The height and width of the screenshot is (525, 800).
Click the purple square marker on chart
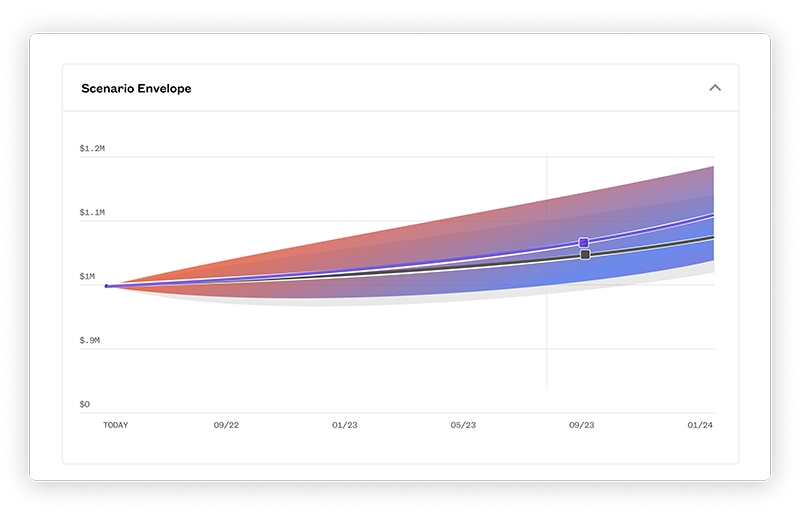pos(584,243)
